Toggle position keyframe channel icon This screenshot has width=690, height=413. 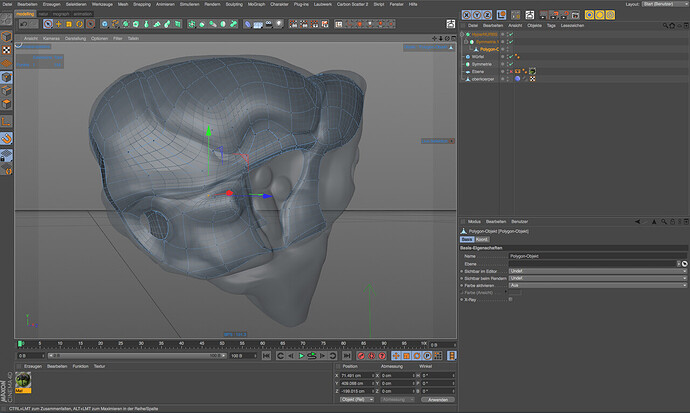pos(396,355)
